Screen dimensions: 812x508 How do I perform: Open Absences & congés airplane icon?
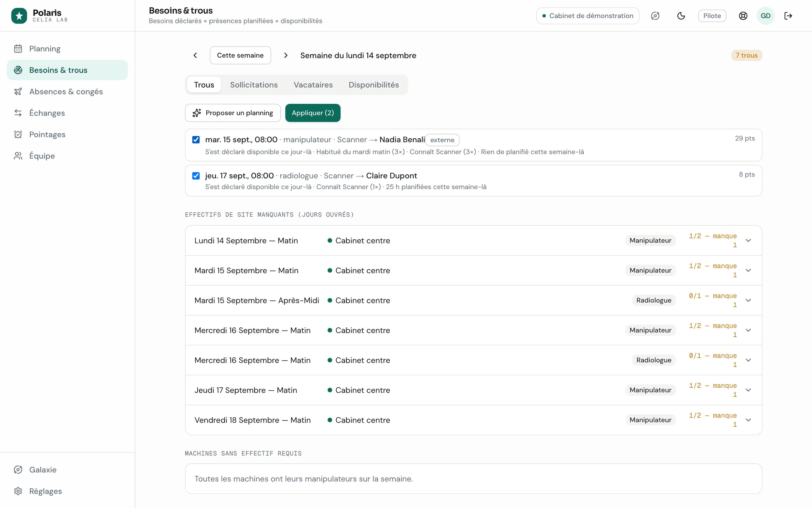click(18, 91)
